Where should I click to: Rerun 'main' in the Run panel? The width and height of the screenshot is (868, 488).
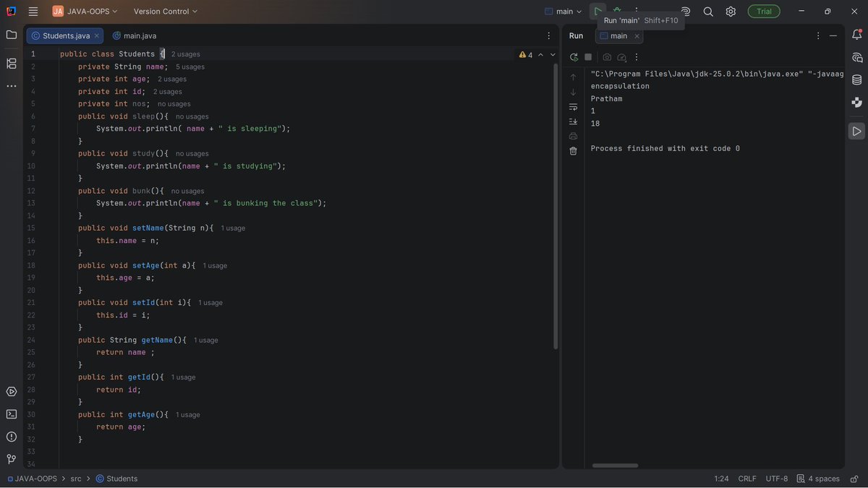(574, 57)
